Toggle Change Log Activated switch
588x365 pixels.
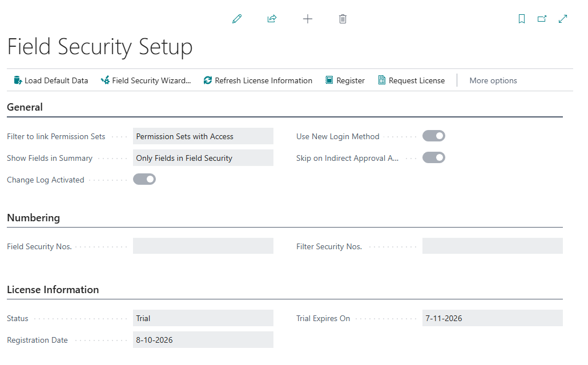[144, 180]
